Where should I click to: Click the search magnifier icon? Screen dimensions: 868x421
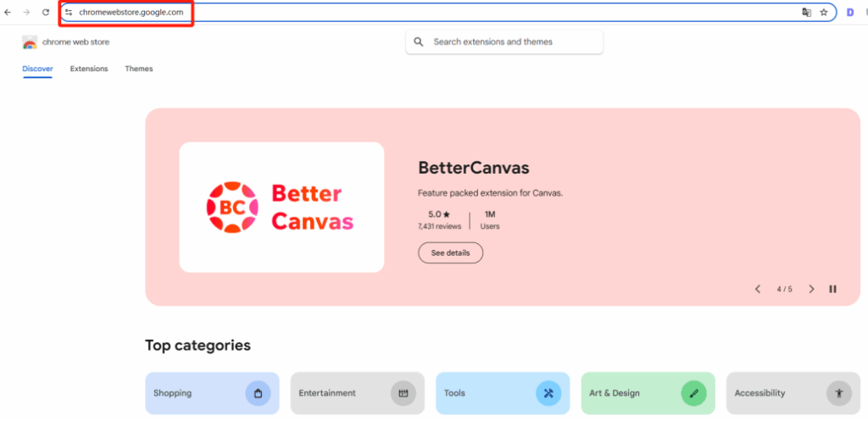[419, 42]
